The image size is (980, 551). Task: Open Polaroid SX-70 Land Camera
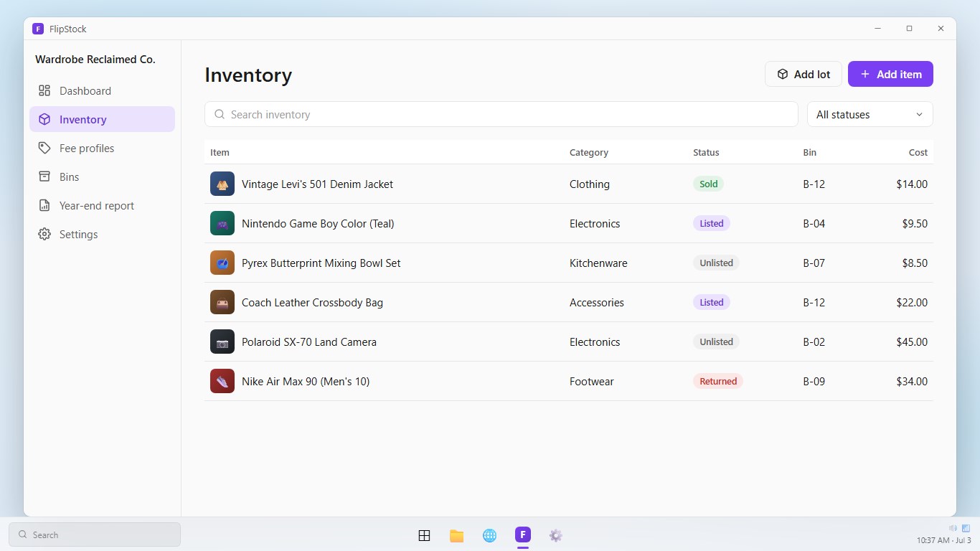pyautogui.click(x=568, y=342)
